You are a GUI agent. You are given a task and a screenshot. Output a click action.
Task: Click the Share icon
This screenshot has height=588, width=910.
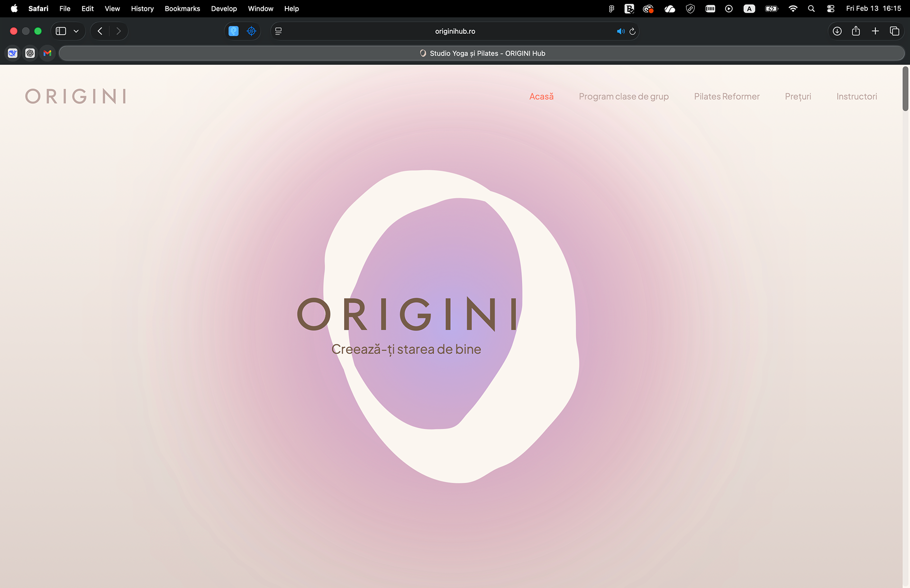855,31
